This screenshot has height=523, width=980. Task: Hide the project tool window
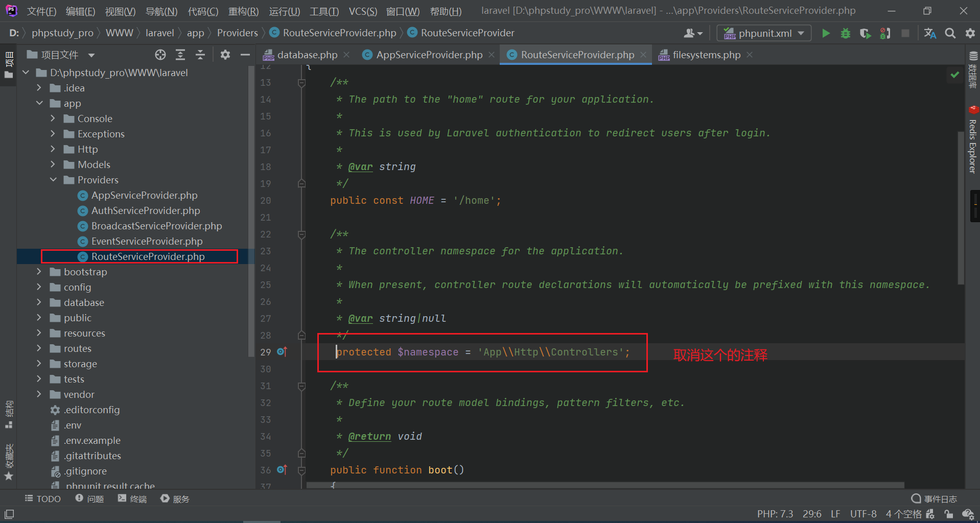(x=245, y=55)
